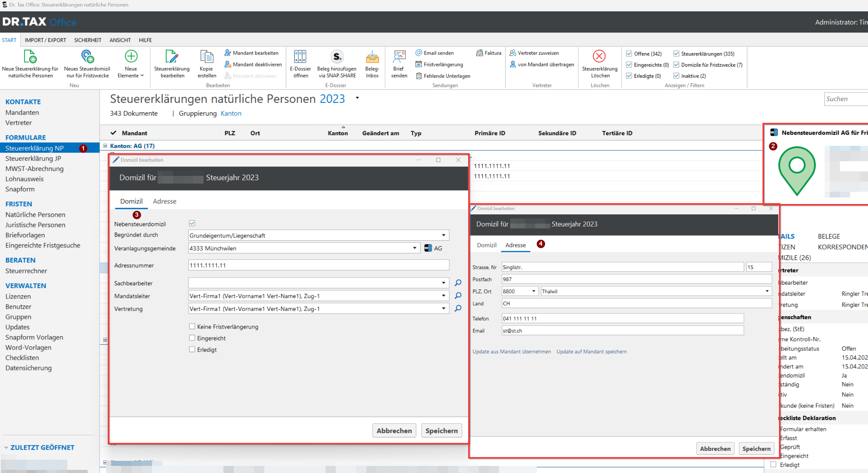The width and height of the screenshot is (868, 473).
Task: Select Steuerrechner in the sidebar
Action: click(x=26, y=271)
